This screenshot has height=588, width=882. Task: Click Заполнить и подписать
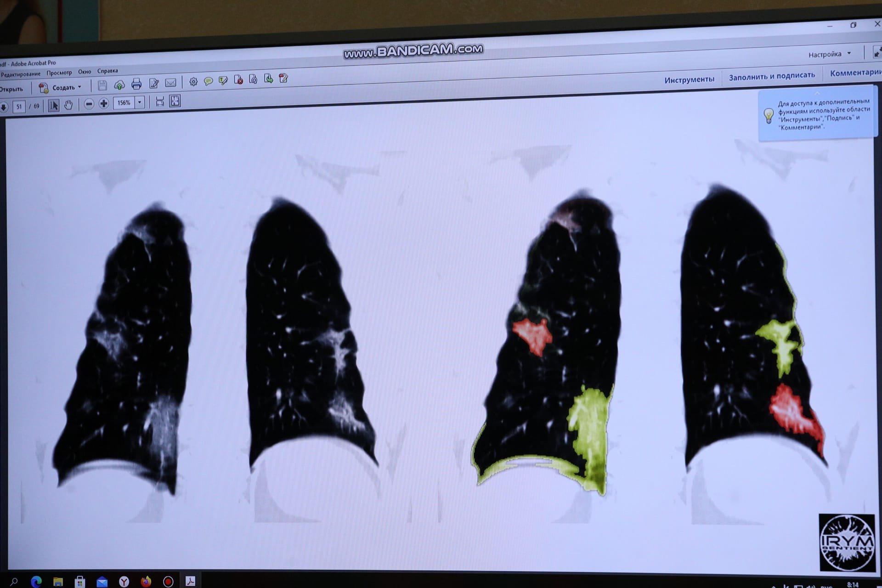pos(772,76)
